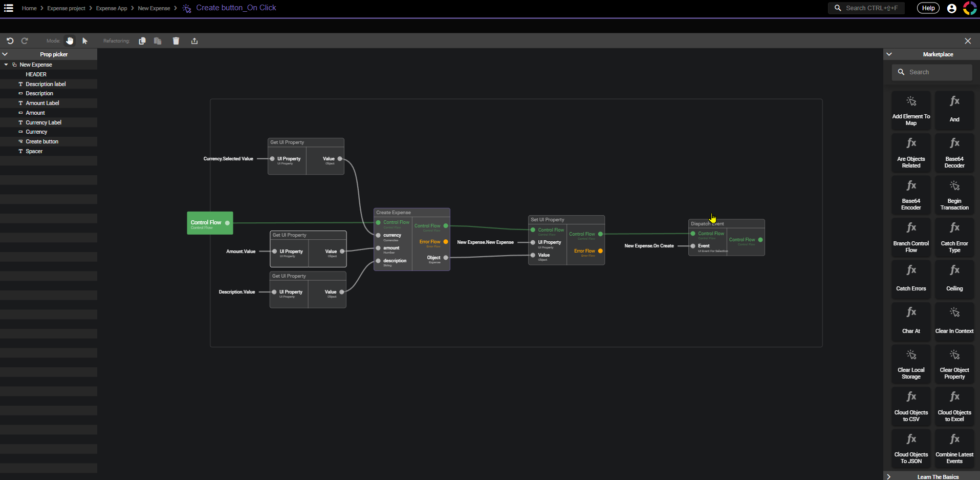Click the Help button
980x480 pixels.
pos(927,8)
